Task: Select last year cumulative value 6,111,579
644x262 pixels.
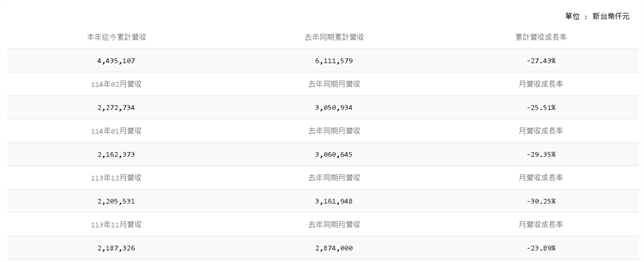Action: (334, 61)
